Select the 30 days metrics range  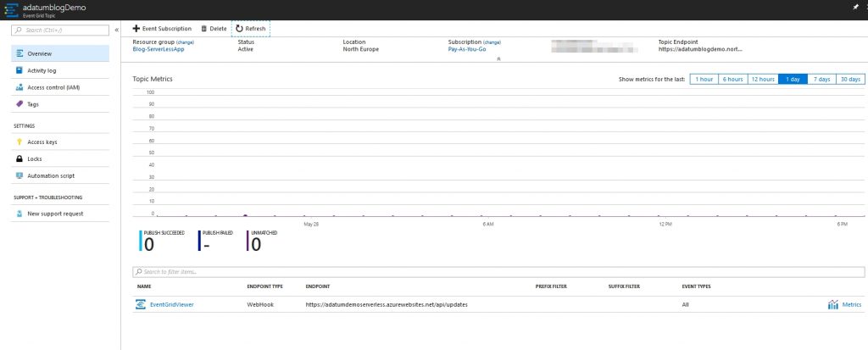click(850, 79)
